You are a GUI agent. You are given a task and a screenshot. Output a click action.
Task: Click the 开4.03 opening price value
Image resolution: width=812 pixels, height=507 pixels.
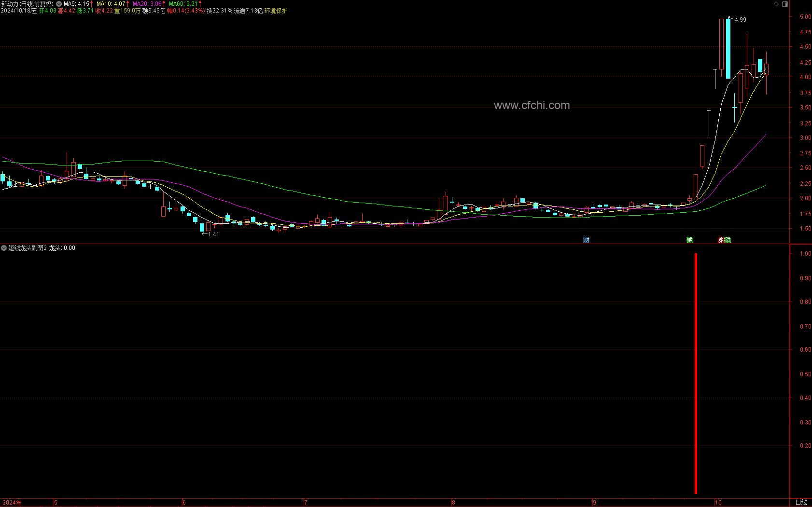pos(48,11)
